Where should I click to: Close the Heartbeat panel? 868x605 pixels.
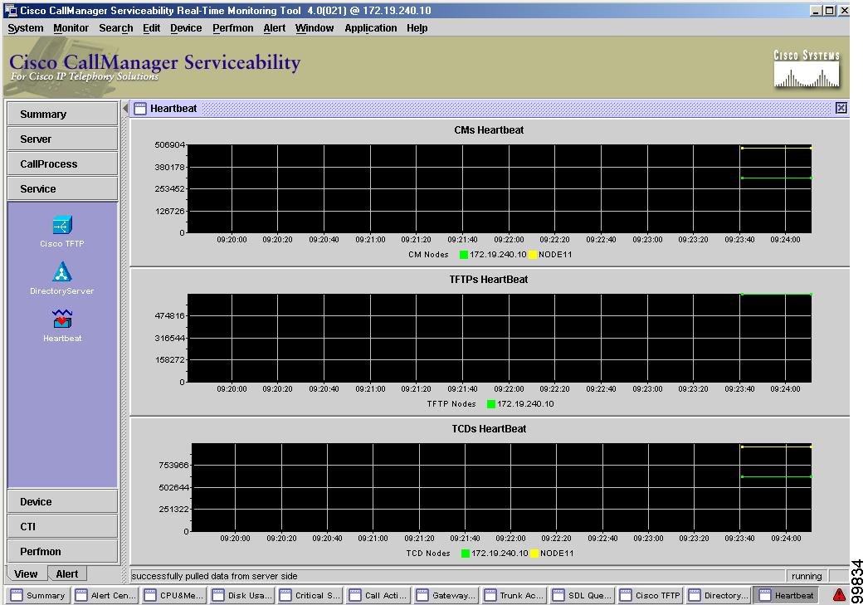(x=841, y=108)
